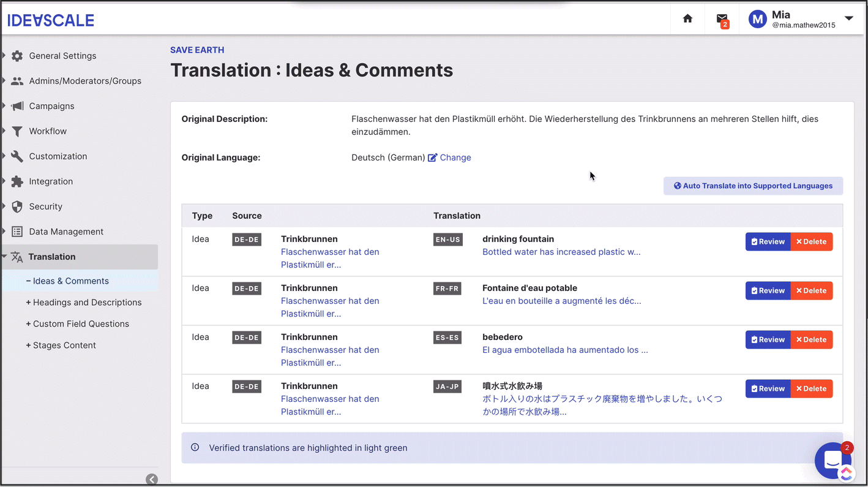Click Auto Translate into Supported Languages
The image size is (868, 487).
pos(753,186)
